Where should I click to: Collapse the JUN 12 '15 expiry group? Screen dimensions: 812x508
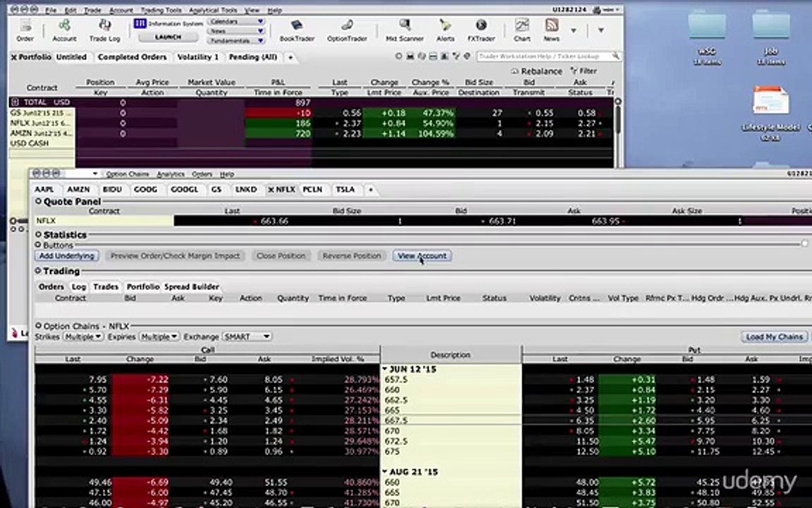(x=385, y=369)
